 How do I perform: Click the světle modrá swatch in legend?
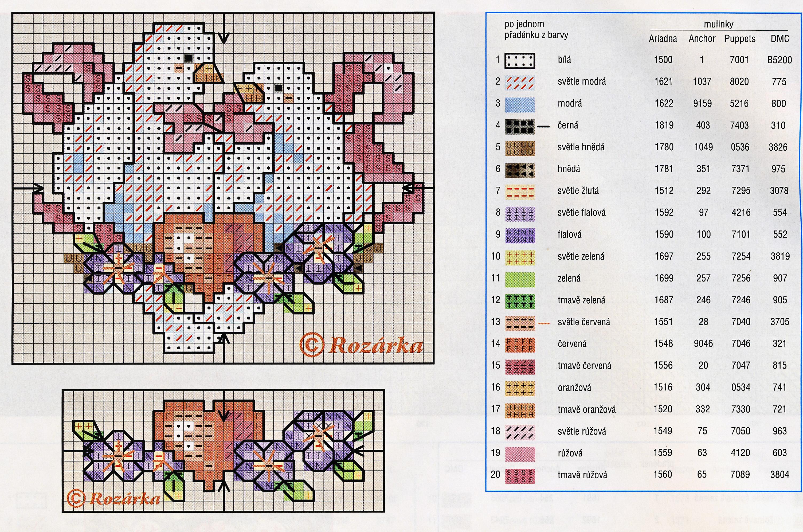(x=520, y=83)
